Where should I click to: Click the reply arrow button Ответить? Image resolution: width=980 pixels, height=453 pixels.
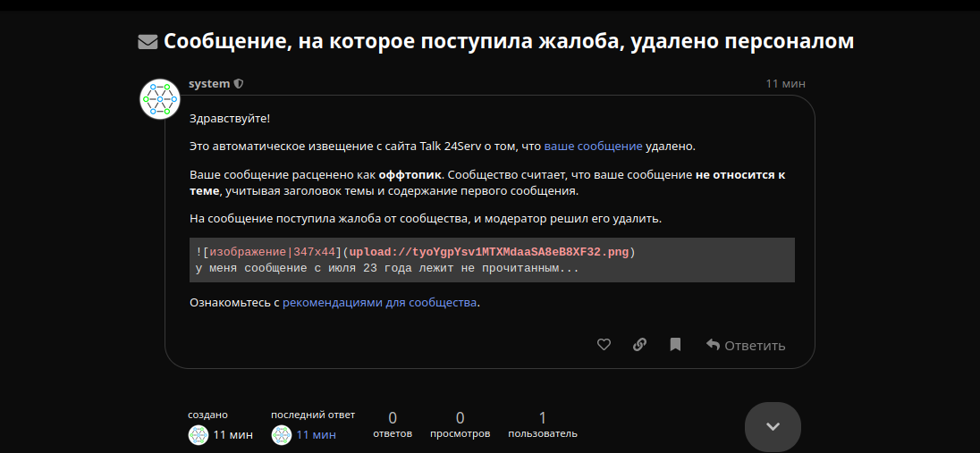coord(746,345)
